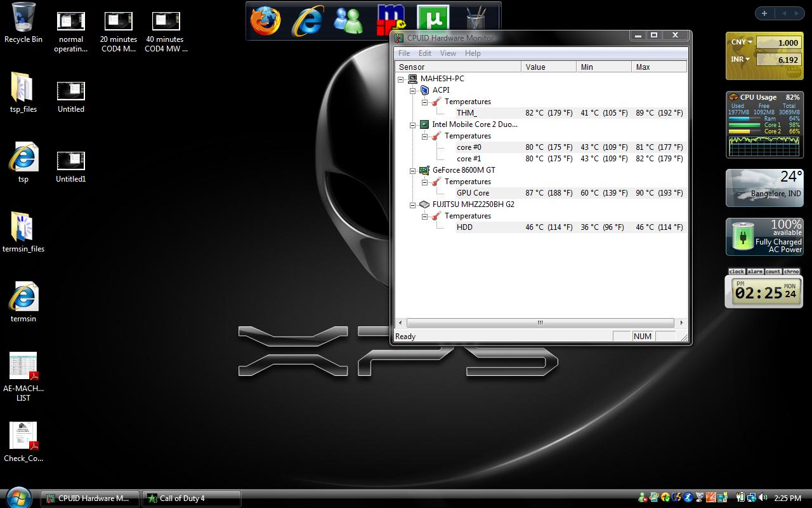Open Windows Live Messenger dock icon

[x=348, y=21]
